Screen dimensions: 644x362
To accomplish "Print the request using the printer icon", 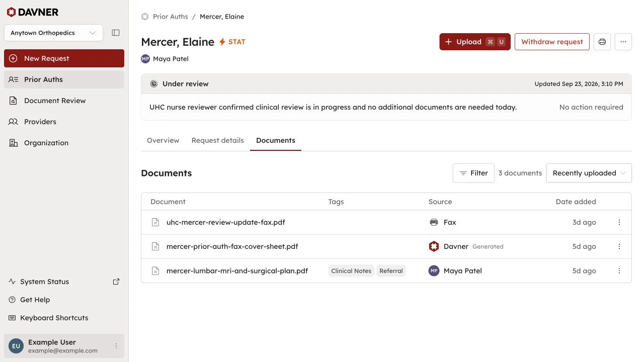I will pyautogui.click(x=602, y=42).
